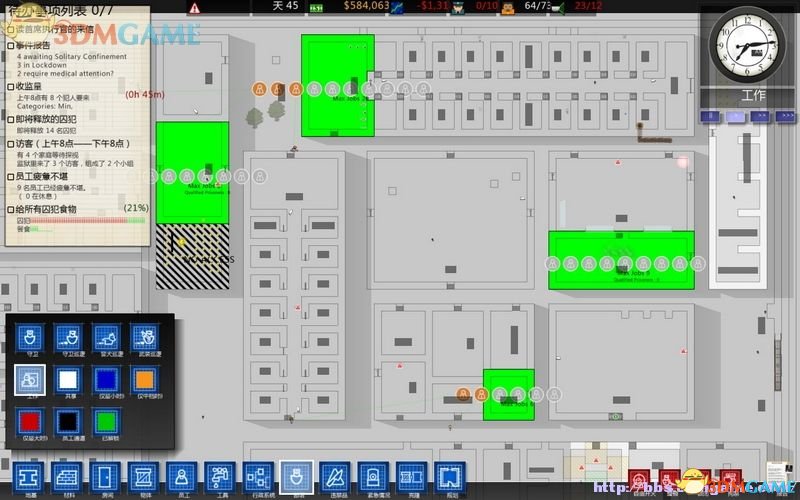
Task: Click the (21%) food completion value
Action: coord(136,208)
